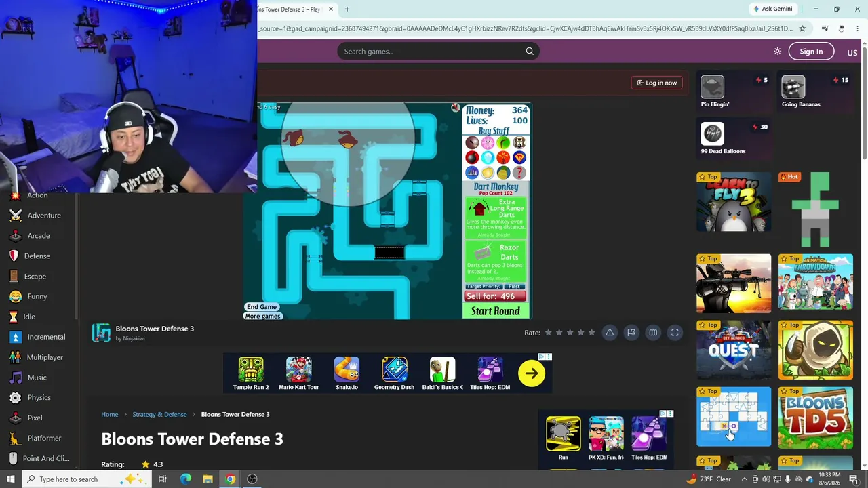Viewport: 868px width, 488px height.
Task: Buy the Road Spikes item
Action: [472, 172]
